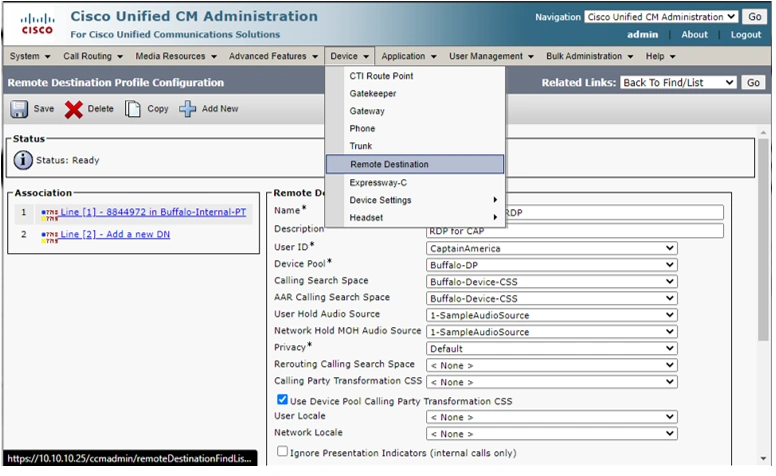
Task: Click the scrollbar down arrow
Action: point(763,459)
